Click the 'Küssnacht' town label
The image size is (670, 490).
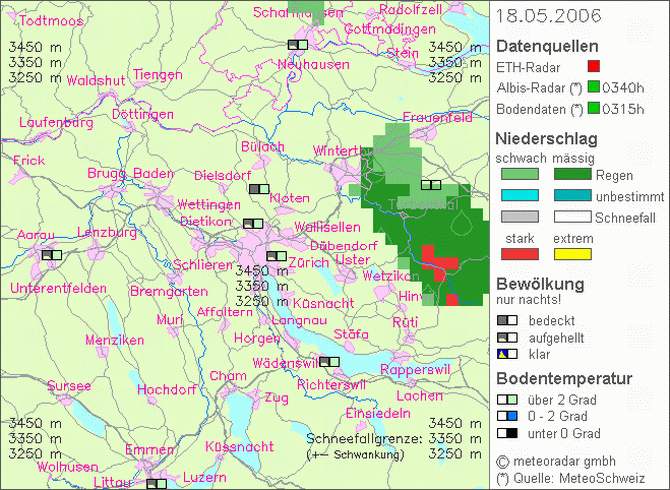(239, 447)
